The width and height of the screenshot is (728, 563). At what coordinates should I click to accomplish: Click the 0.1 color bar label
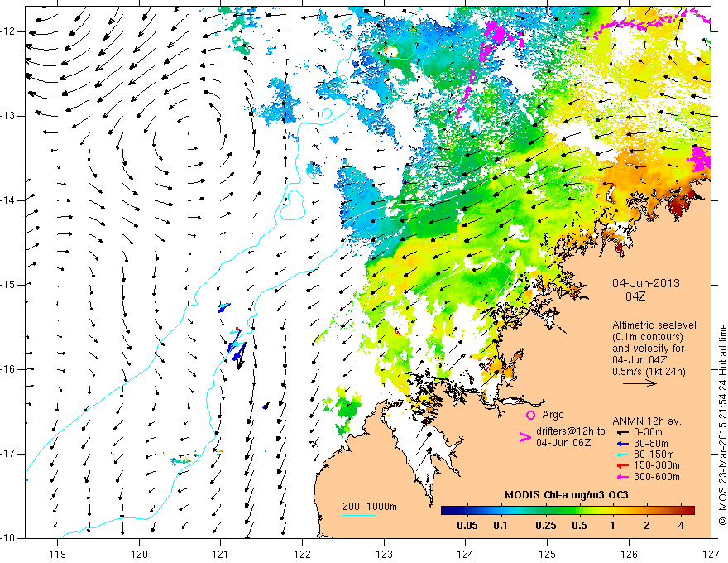tap(500, 526)
